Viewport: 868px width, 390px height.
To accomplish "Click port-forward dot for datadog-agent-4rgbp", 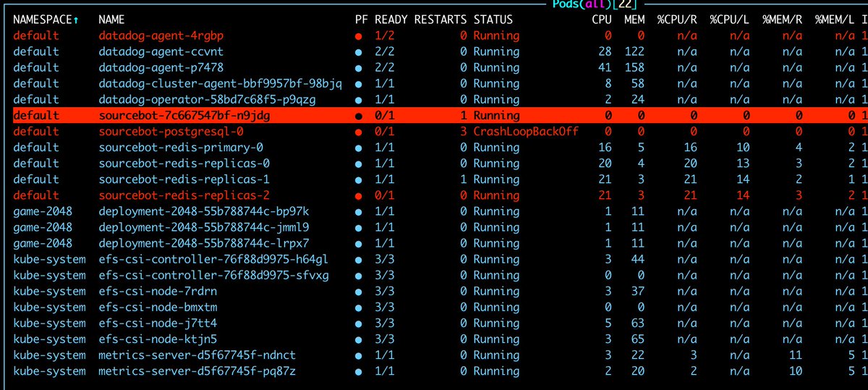I will click(x=359, y=35).
